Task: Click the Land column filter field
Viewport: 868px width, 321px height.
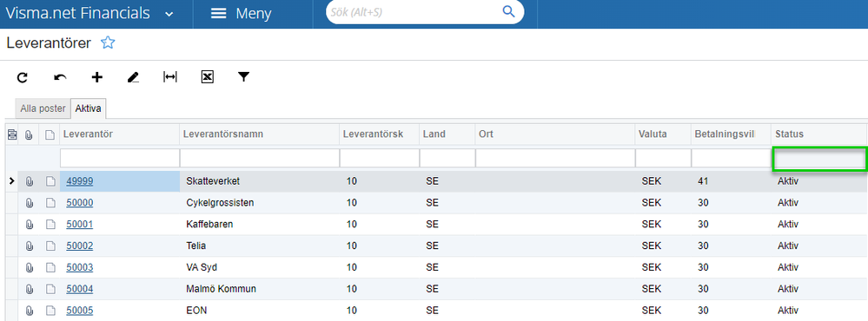Action: [447, 158]
